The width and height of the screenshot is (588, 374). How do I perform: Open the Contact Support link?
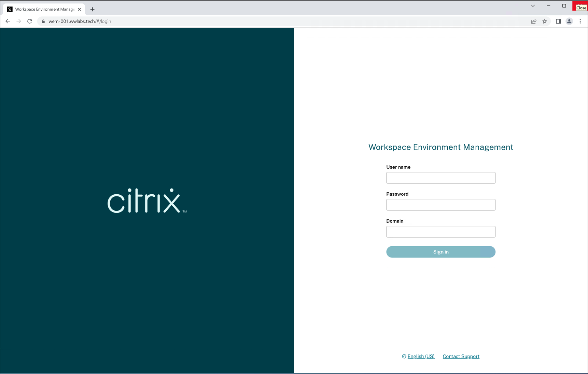pos(461,356)
